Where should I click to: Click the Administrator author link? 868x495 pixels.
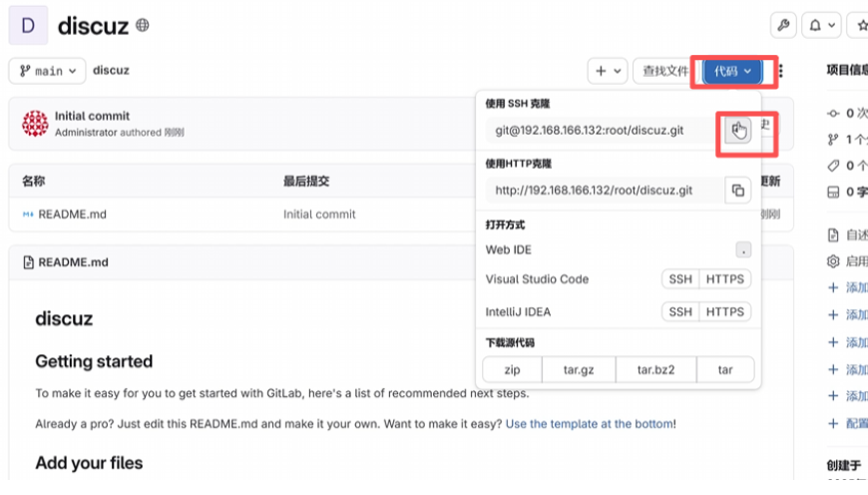tap(86, 133)
